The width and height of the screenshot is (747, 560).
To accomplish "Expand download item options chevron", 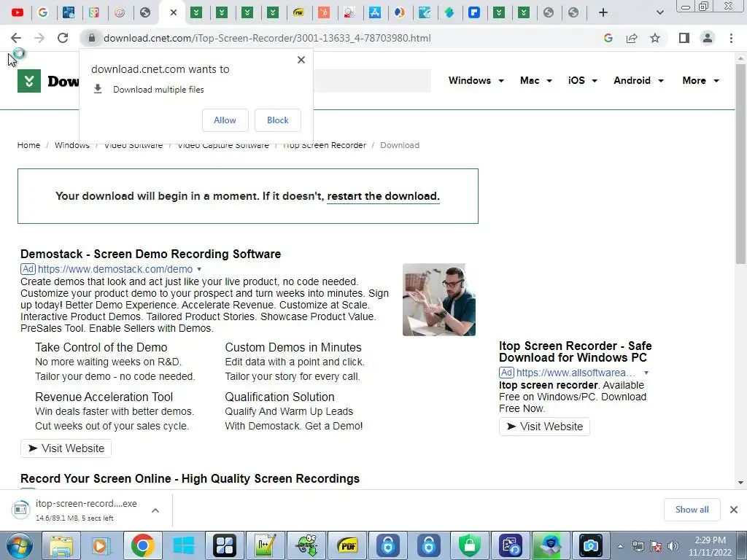I will point(155,510).
